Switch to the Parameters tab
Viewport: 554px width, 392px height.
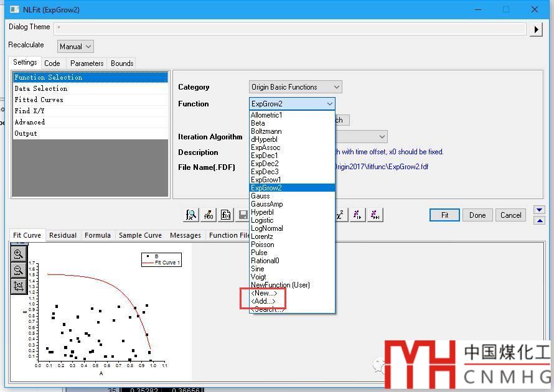pyautogui.click(x=87, y=63)
